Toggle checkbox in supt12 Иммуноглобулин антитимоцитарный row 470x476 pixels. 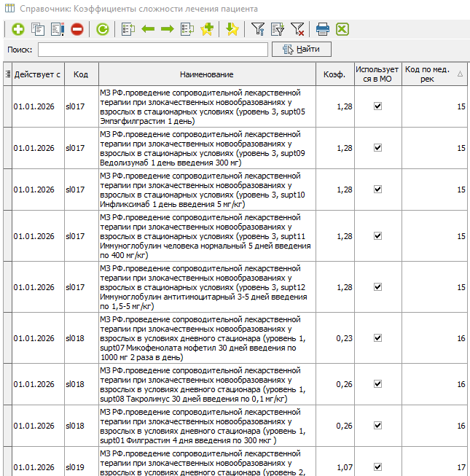[x=377, y=287]
